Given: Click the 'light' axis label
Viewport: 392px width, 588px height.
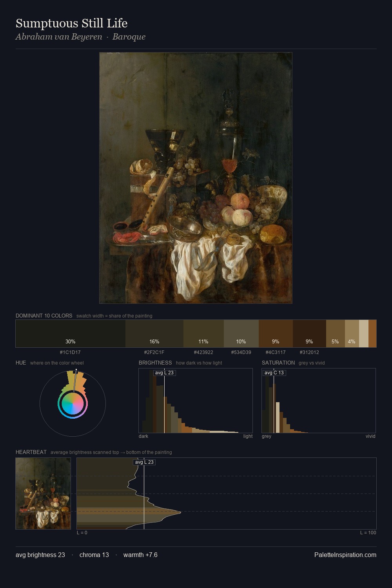Looking at the screenshot, I should (x=248, y=436).
